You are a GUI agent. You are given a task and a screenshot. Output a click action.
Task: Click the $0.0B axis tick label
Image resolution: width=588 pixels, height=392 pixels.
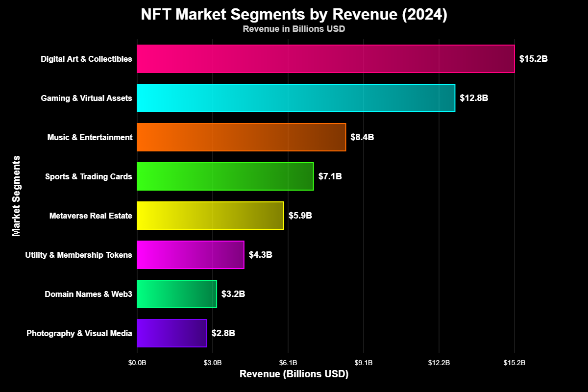click(137, 363)
